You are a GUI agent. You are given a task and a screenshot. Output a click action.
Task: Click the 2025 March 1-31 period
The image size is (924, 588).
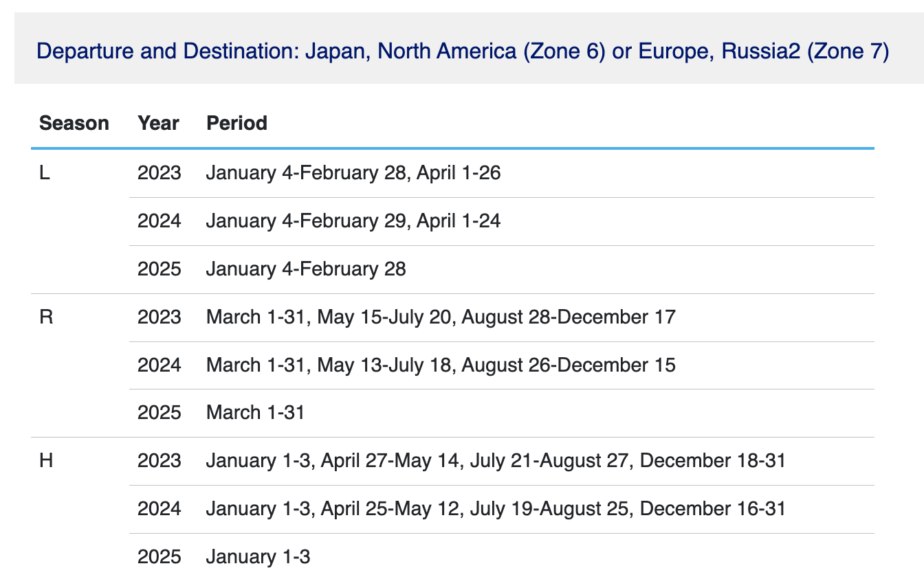point(255,413)
